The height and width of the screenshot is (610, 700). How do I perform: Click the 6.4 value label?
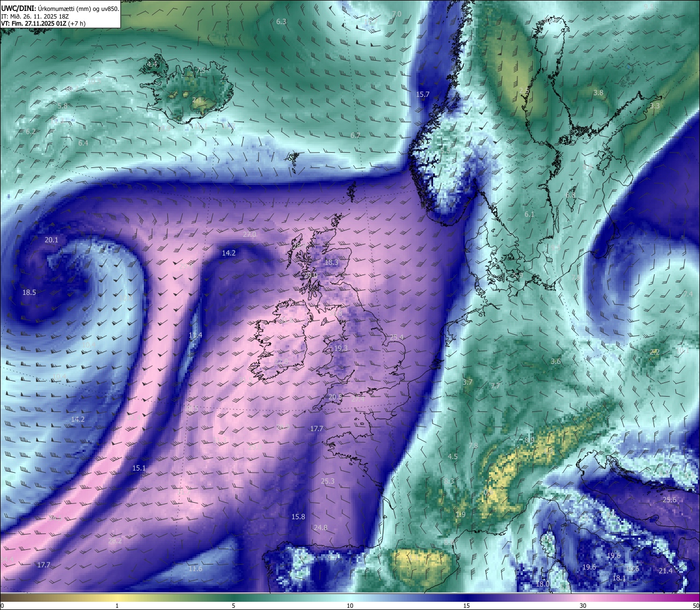coord(83,143)
